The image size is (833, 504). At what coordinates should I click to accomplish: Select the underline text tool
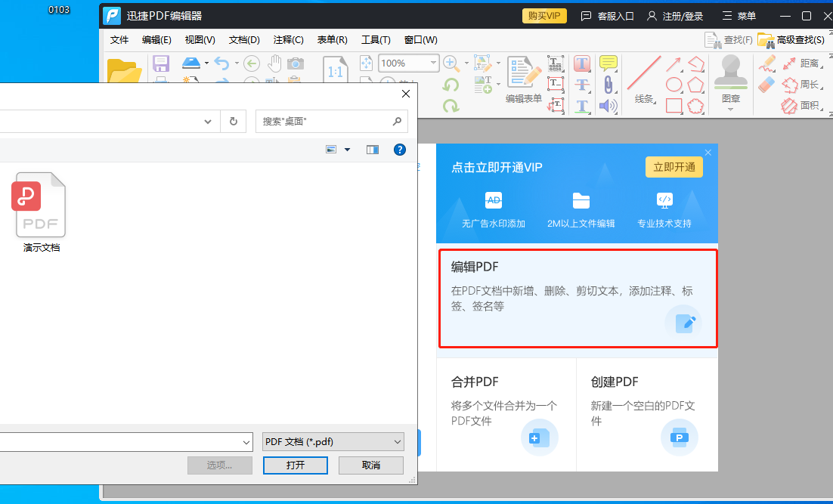tap(582, 105)
